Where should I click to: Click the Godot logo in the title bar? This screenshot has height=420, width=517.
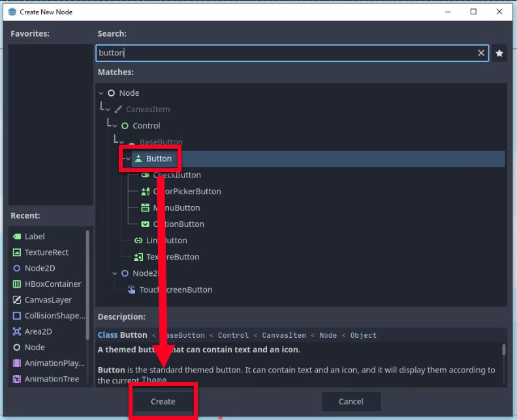(12, 12)
